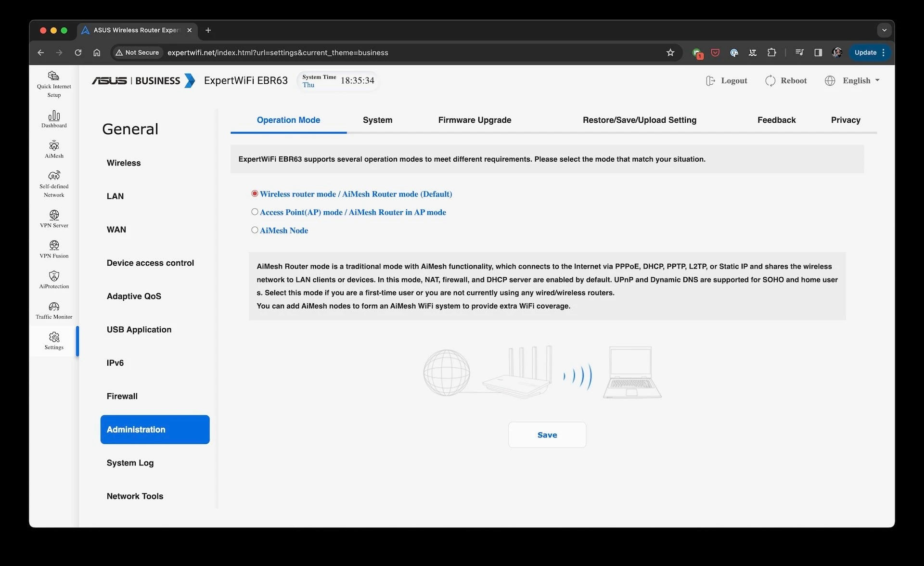Open the browser Update menu

tap(870, 52)
